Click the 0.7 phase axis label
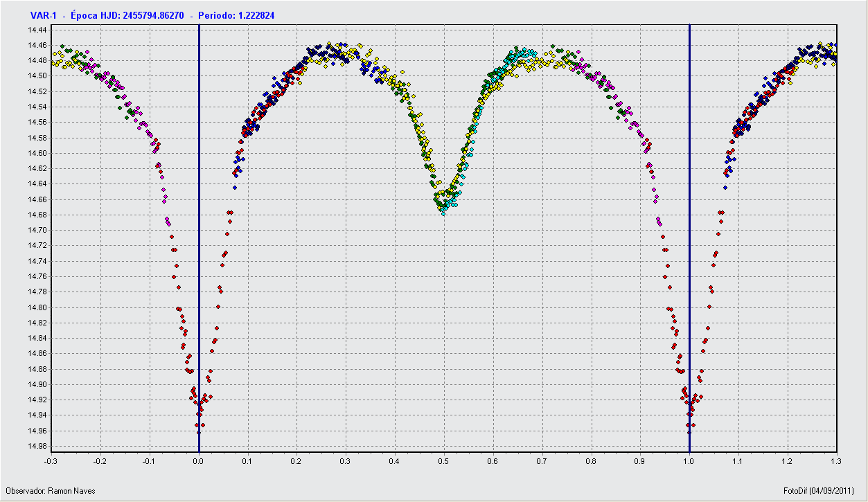Viewport: 868px width, 502px height. [542, 460]
